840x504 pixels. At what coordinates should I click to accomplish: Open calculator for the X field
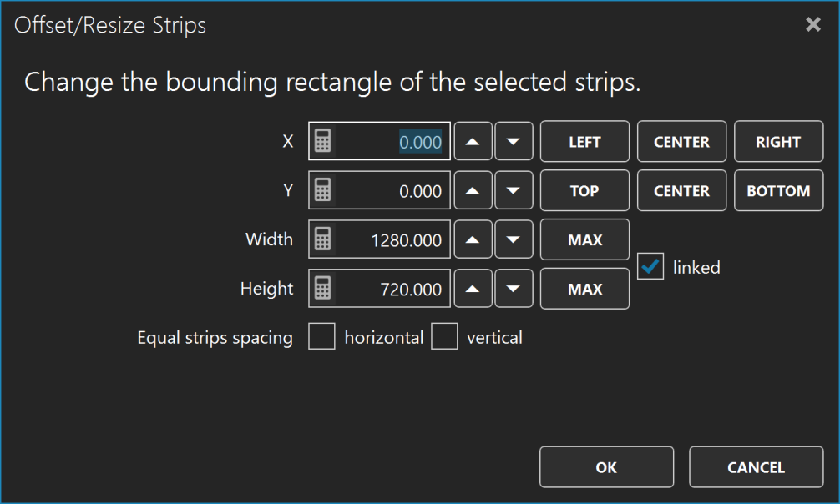pos(322,141)
